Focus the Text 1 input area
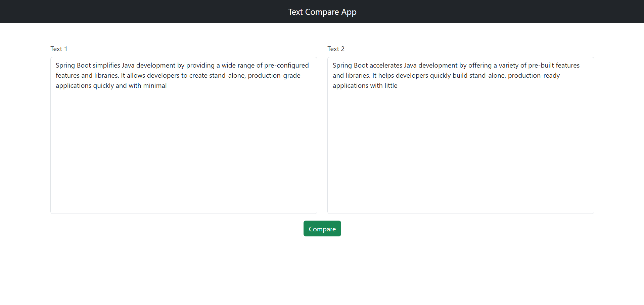Viewport: 644px width, 305px height. tap(184, 135)
